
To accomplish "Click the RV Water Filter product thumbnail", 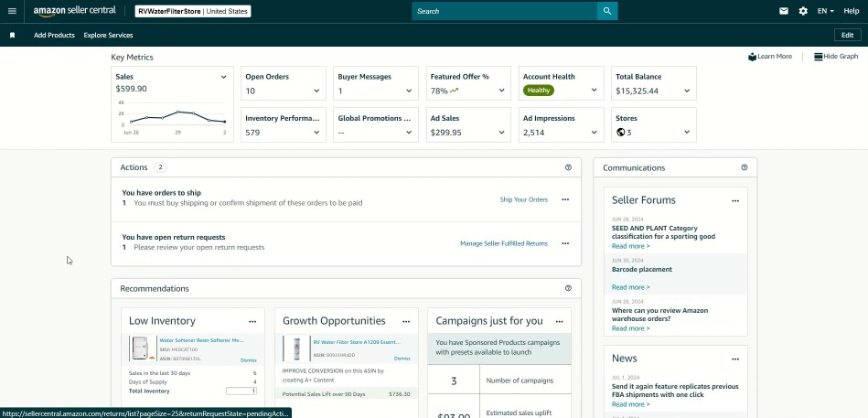I will [x=296, y=348].
